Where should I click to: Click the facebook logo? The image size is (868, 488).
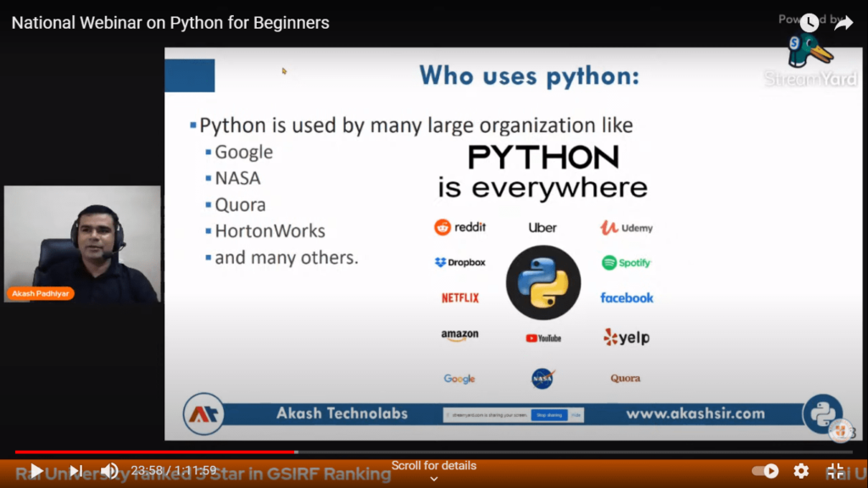click(626, 298)
